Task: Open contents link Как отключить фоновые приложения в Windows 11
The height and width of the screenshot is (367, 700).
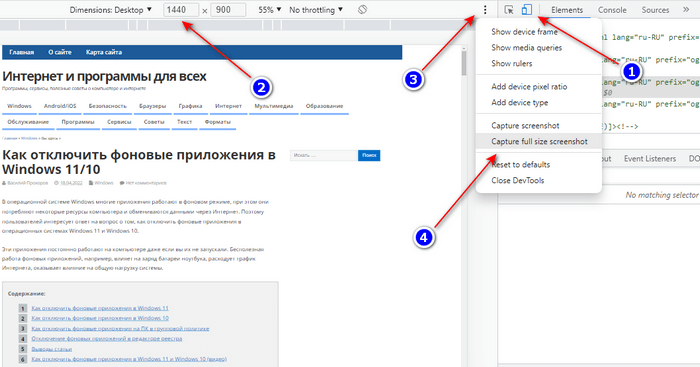Action: pos(100,308)
